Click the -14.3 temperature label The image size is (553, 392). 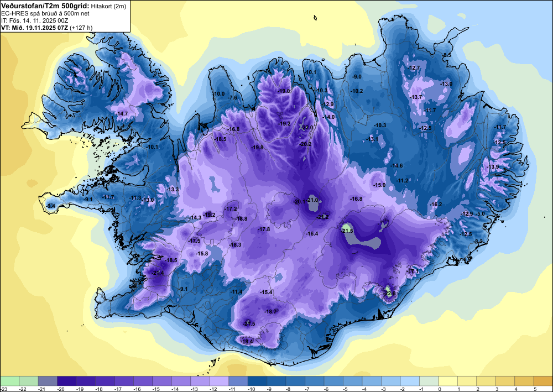pos(195,218)
